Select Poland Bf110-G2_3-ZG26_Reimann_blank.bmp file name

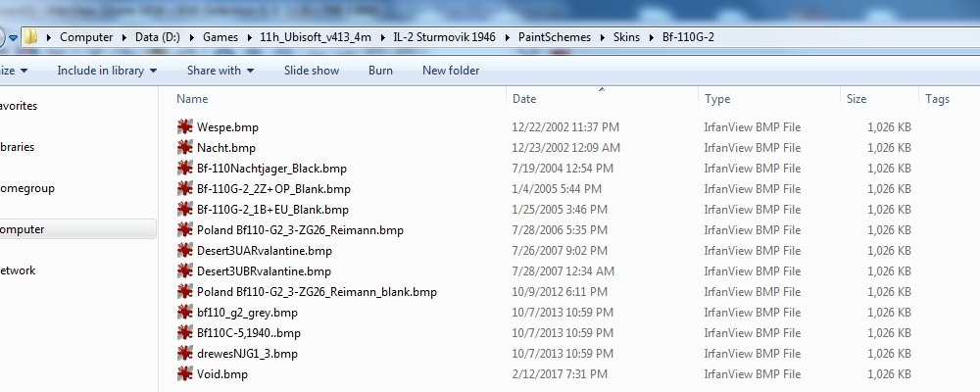coord(317,293)
